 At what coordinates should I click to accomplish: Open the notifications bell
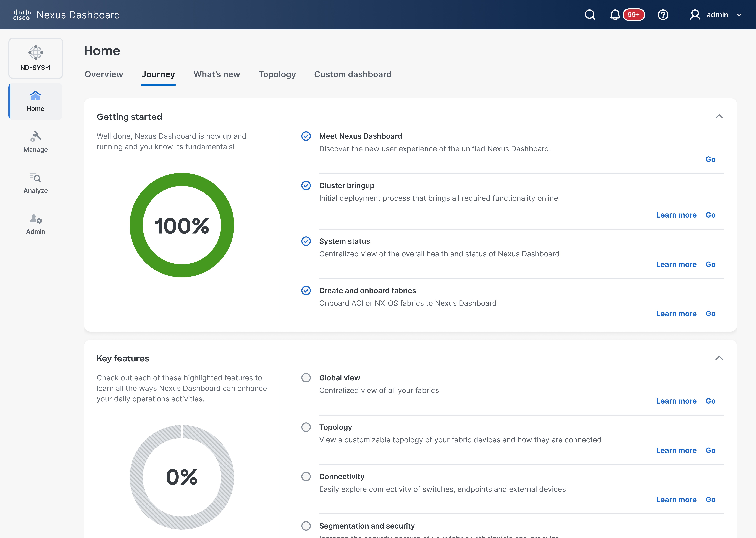[615, 15]
